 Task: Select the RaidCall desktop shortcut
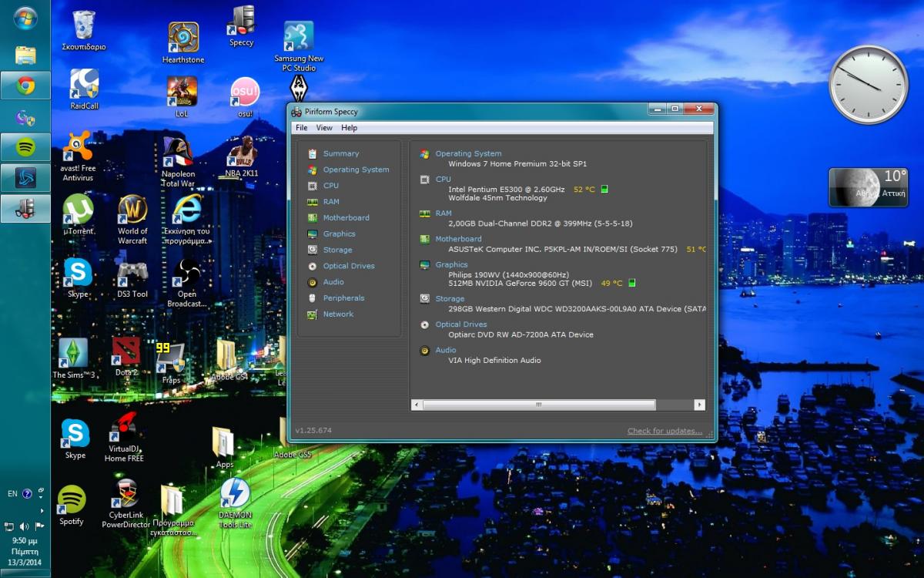tap(84, 89)
